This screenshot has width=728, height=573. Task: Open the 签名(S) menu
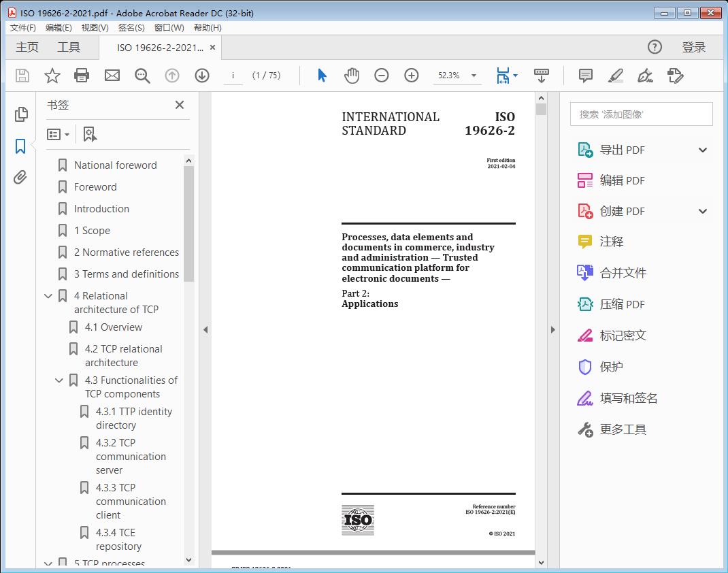[131, 28]
